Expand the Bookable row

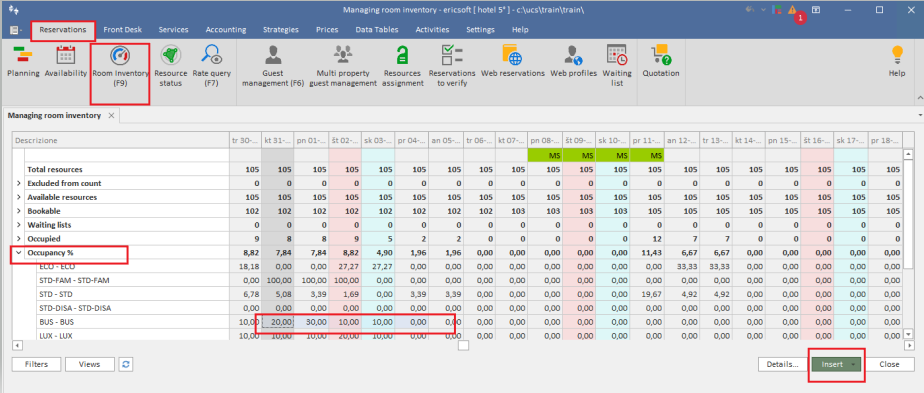pyautogui.click(x=18, y=211)
